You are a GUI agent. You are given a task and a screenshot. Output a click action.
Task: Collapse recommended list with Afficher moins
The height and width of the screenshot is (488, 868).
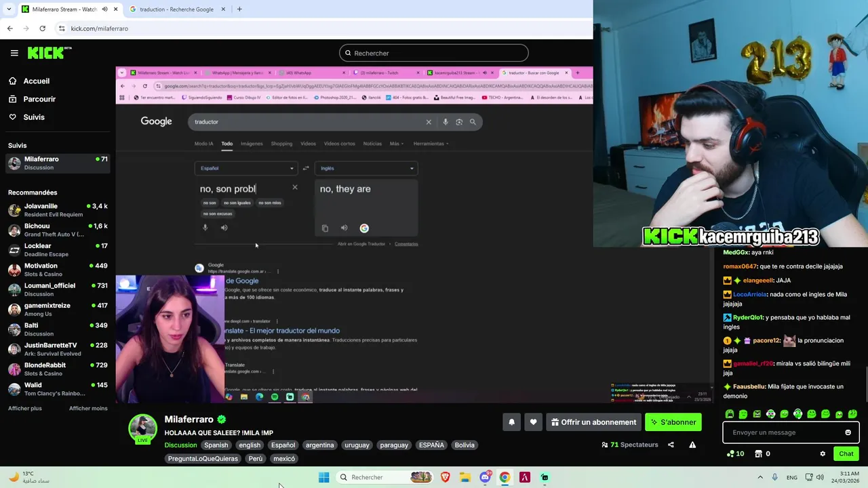(x=88, y=409)
